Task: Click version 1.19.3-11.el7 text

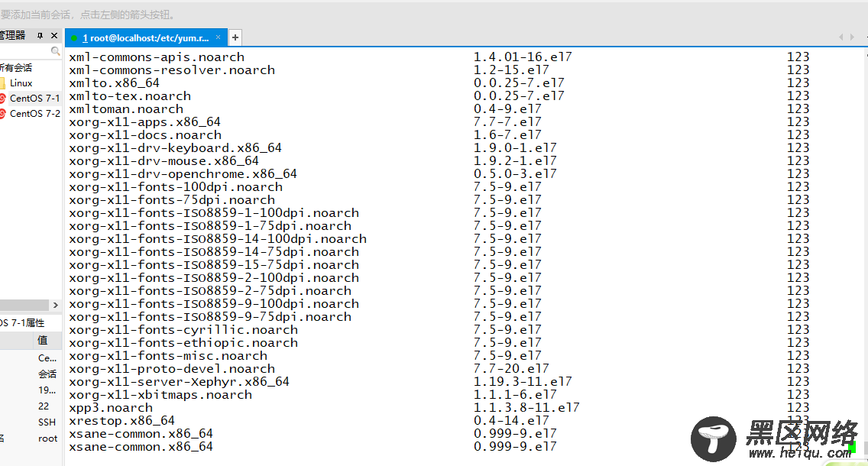Action: (x=523, y=382)
